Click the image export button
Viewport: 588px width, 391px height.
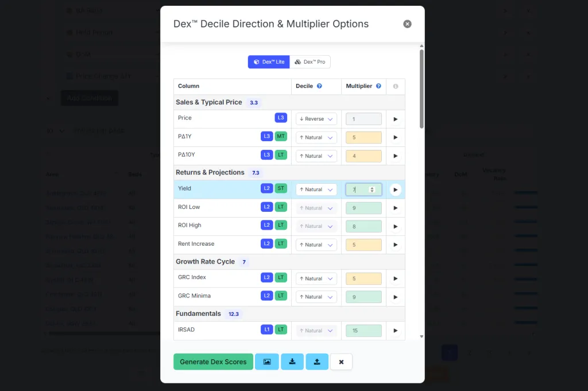[x=266, y=362]
